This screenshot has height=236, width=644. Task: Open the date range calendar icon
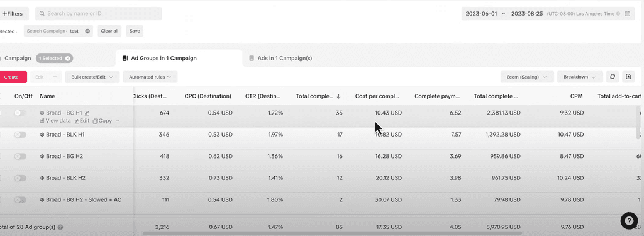[x=627, y=14]
